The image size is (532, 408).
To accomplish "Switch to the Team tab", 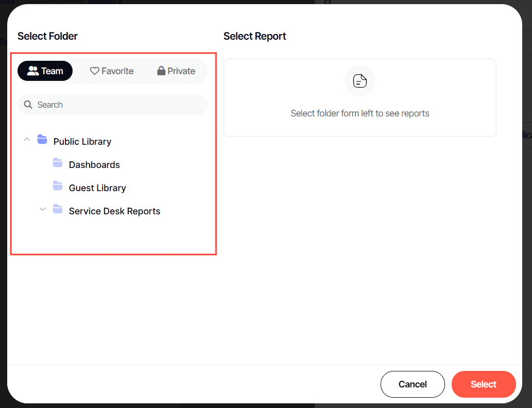I will tap(45, 71).
